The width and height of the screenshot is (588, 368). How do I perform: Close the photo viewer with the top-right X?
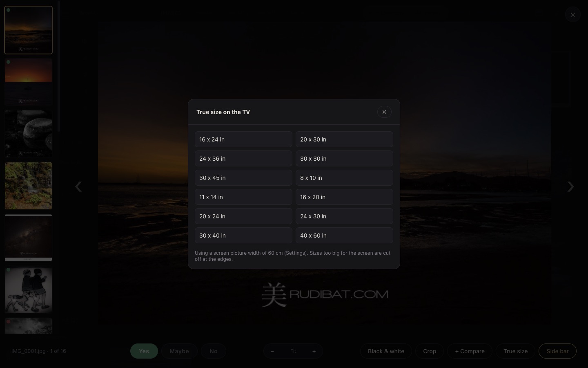[x=573, y=15]
